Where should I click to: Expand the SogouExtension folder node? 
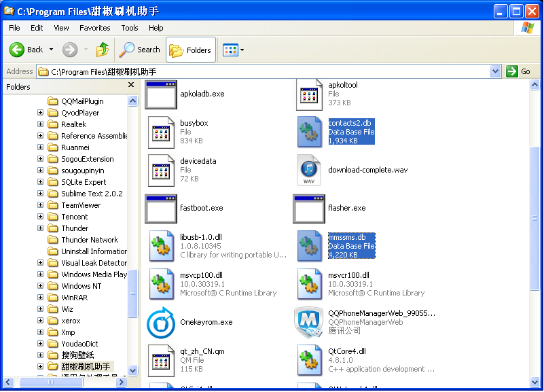click(x=41, y=159)
